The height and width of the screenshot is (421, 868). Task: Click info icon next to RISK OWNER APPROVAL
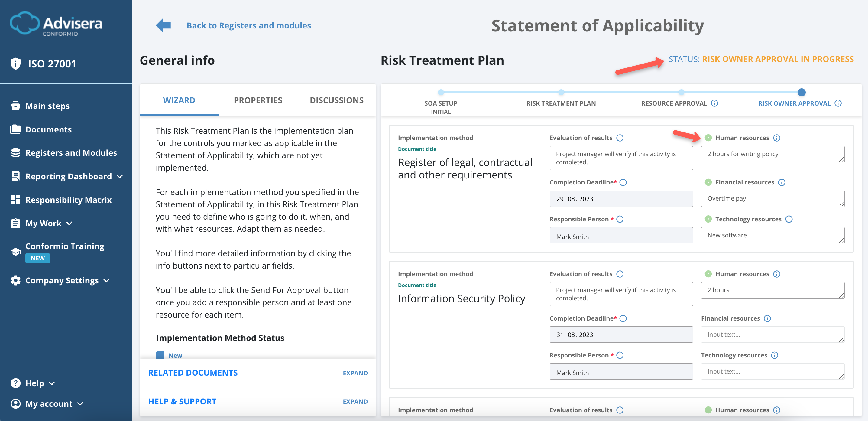tap(839, 103)
